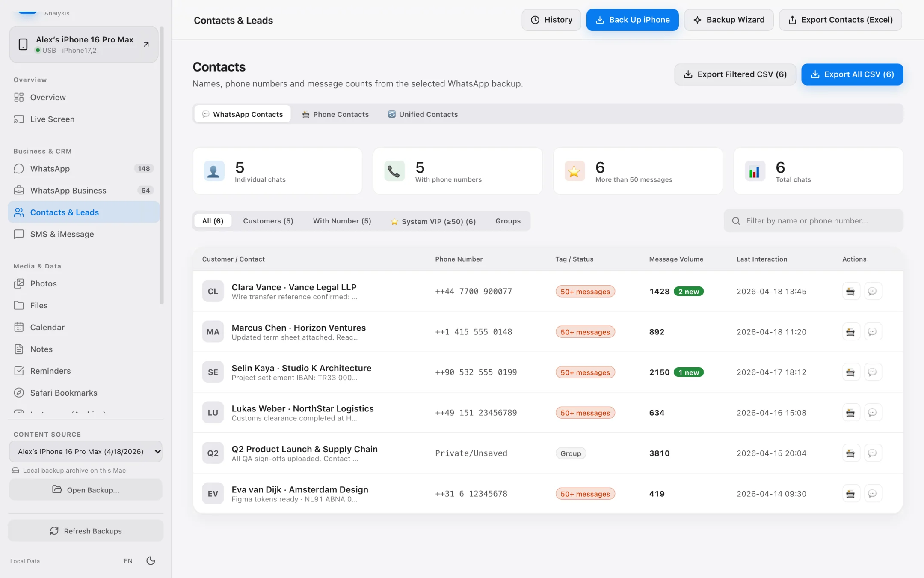Open the Content Source backup dropdown
This screenshot has height=578, width=924.
pos(86,451)
